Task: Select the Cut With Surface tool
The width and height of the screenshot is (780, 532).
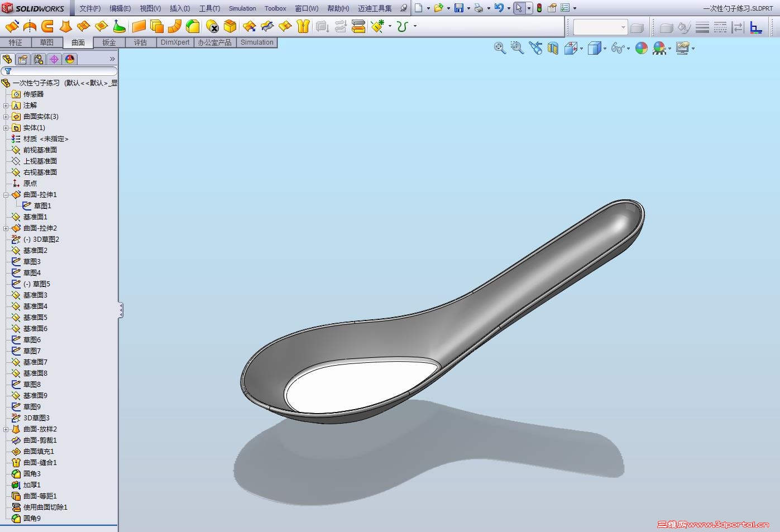Action: [358, 26]
